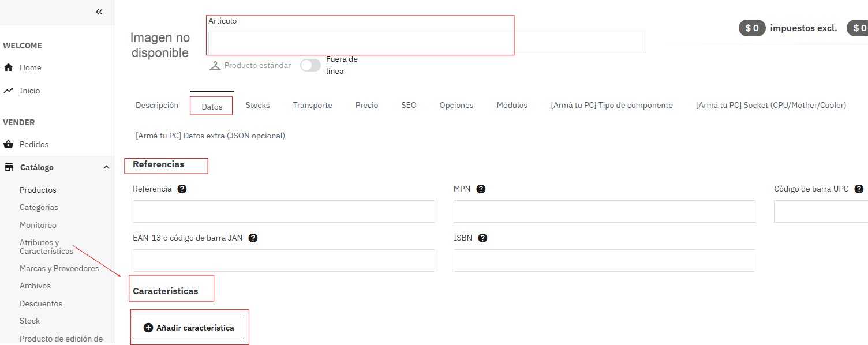
Task: Open Atributos y Características in the sidebar
Action: [47, 247]
